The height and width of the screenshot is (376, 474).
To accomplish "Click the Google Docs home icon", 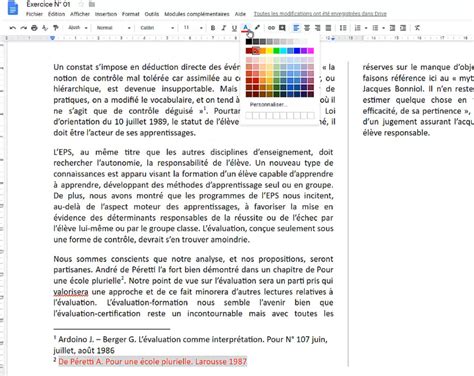I will coord(13,8).
